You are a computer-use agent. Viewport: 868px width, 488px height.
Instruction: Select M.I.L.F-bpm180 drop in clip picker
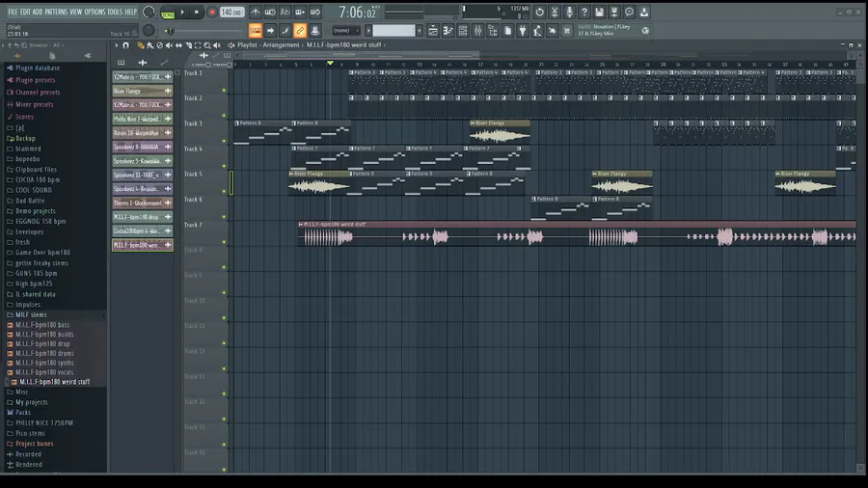tap(143, 217)
